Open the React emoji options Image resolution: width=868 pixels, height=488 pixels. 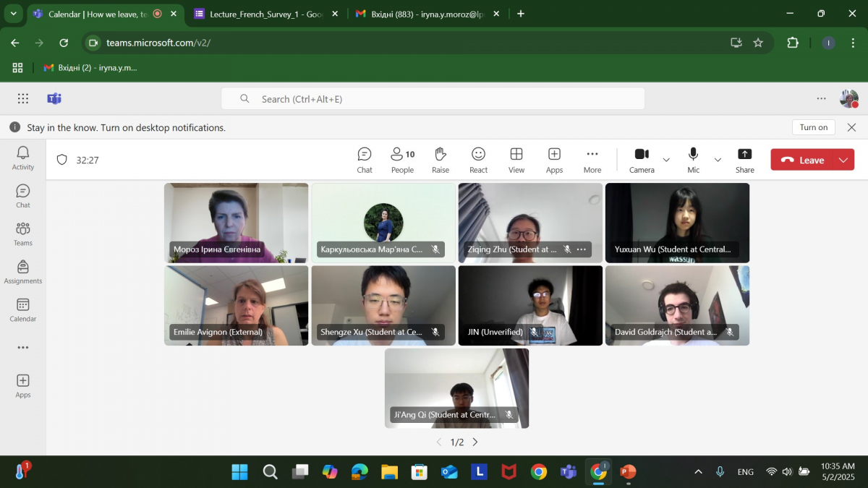pos(478,160)
